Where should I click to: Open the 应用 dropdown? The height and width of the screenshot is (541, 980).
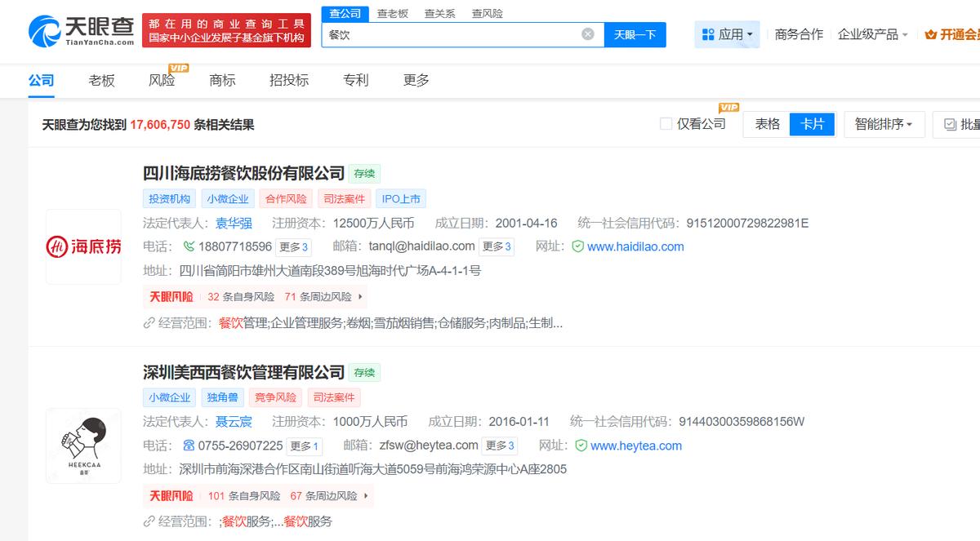coord(728,34)
